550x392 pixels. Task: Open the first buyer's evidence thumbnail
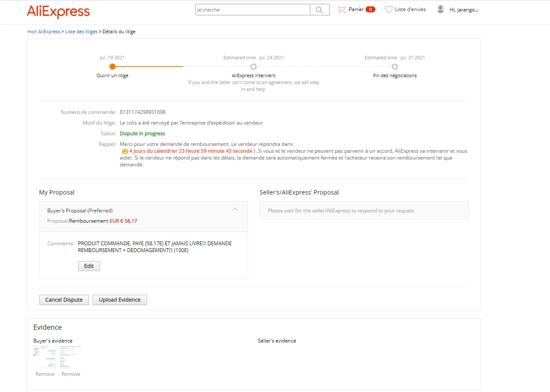[45, 357]
